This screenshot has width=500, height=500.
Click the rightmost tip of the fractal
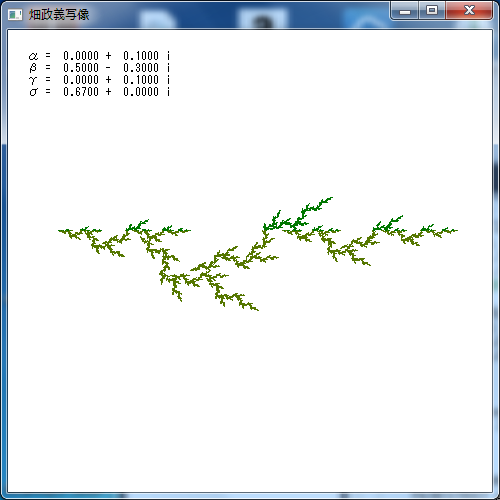click(x=456, y=230)
